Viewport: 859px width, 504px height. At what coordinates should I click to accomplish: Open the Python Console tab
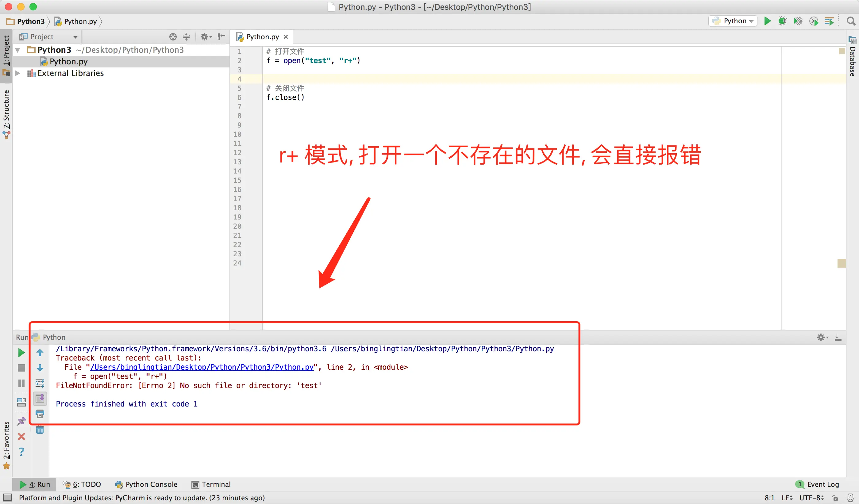[x=147, y=484]
